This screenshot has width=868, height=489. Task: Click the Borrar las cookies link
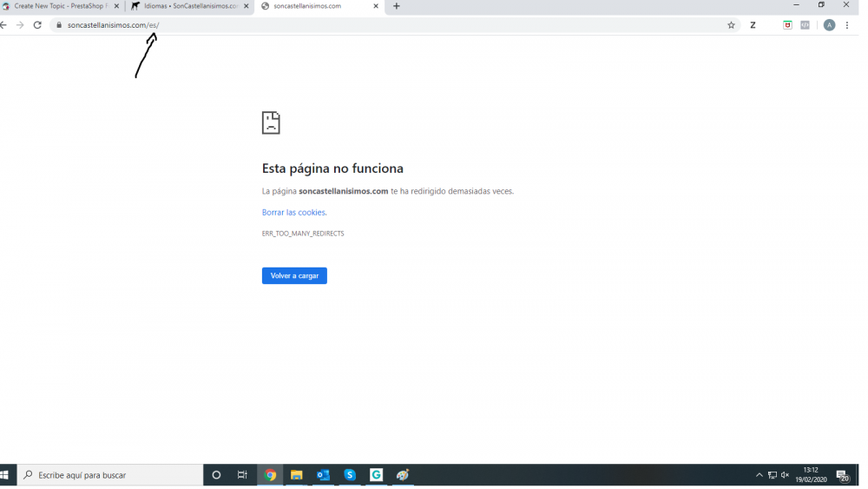[x=294, y=213]
